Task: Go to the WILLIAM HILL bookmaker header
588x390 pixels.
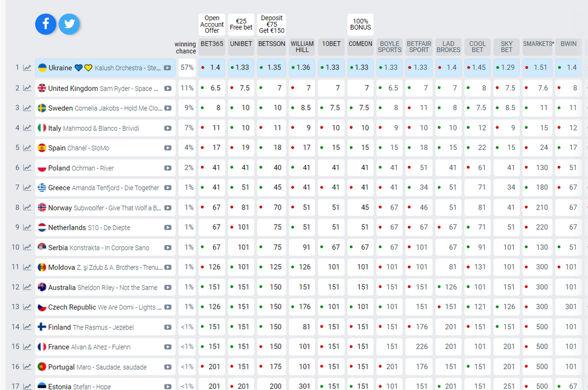Action: coord(302,47)
